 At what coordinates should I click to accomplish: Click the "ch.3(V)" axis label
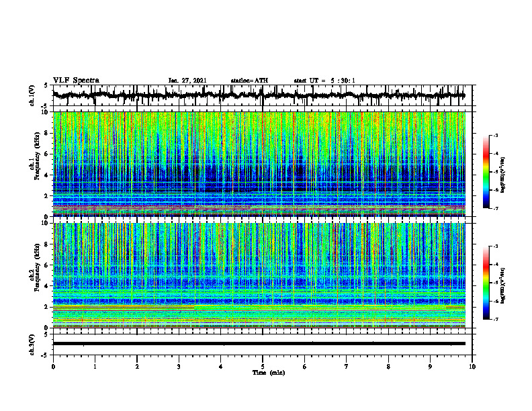pyautogui.click(x=32, y=345)
